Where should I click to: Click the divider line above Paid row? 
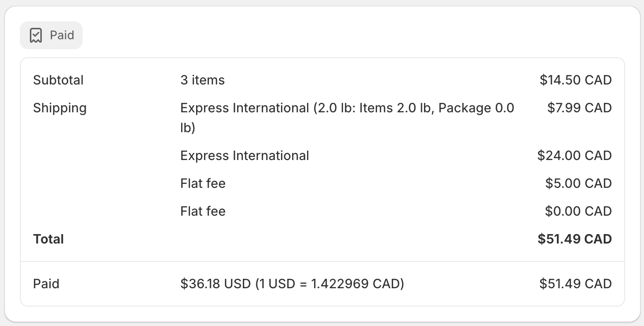pos(322,261)
